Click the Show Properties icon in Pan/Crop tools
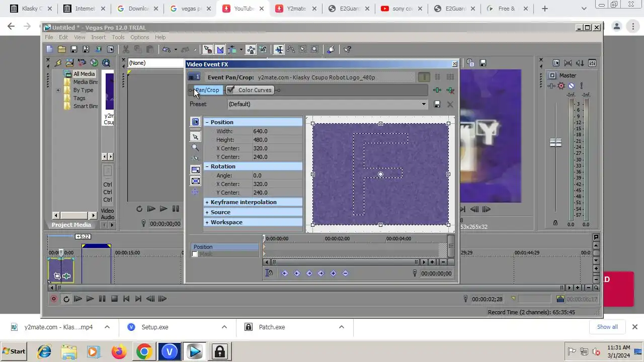The height and width of the screenshot is (362, 644). click(x=195, y=122)
